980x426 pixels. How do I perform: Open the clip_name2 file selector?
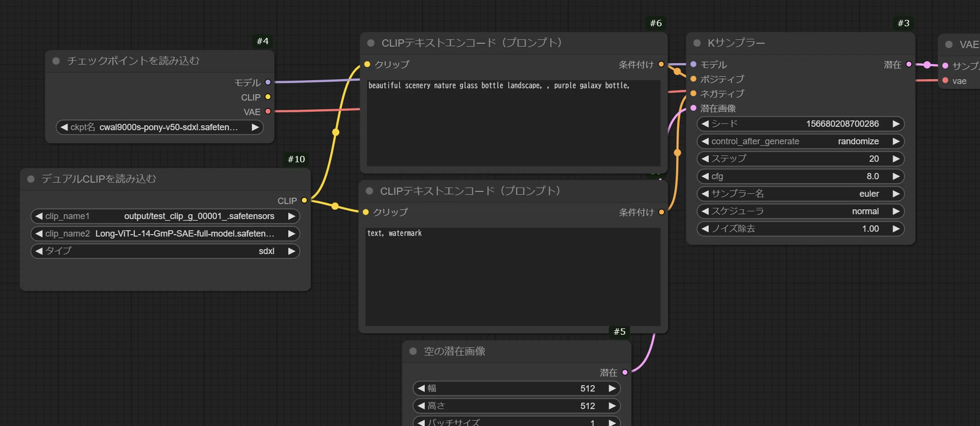[x=165, y=234]
